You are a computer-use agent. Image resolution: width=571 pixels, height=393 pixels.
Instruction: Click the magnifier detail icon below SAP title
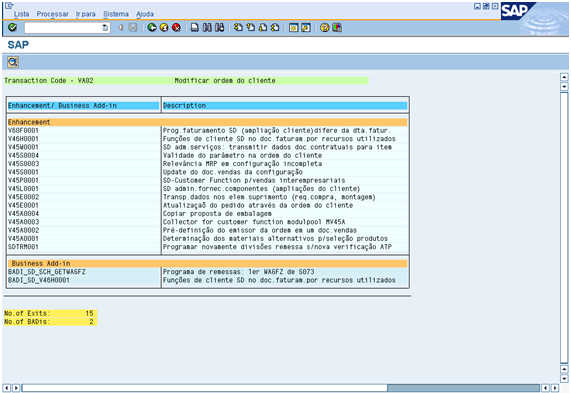coord(13,62)
